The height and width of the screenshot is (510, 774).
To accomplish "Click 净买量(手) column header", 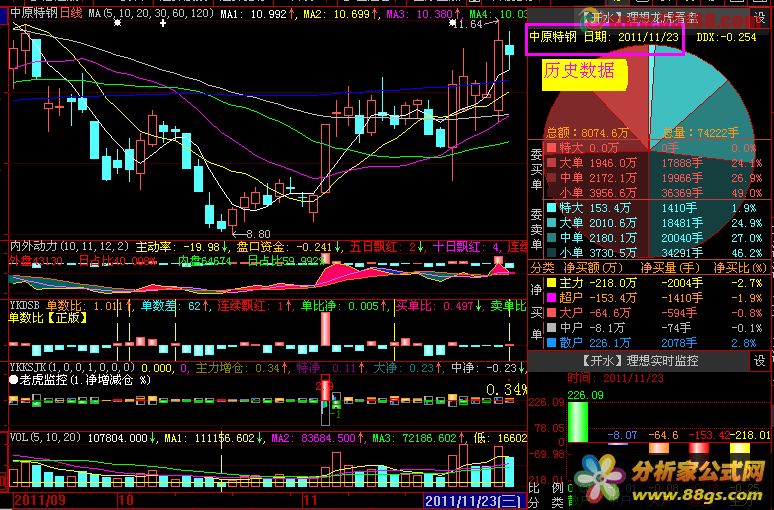I will click(670, 268).
